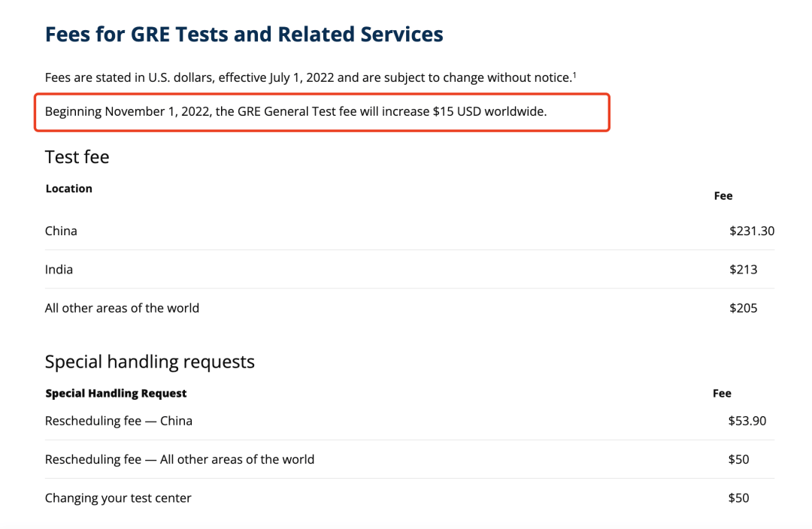Click the $213 India test fee
Image resolution: width=812 pixels, height=529 pixels.
click(743, 269)
